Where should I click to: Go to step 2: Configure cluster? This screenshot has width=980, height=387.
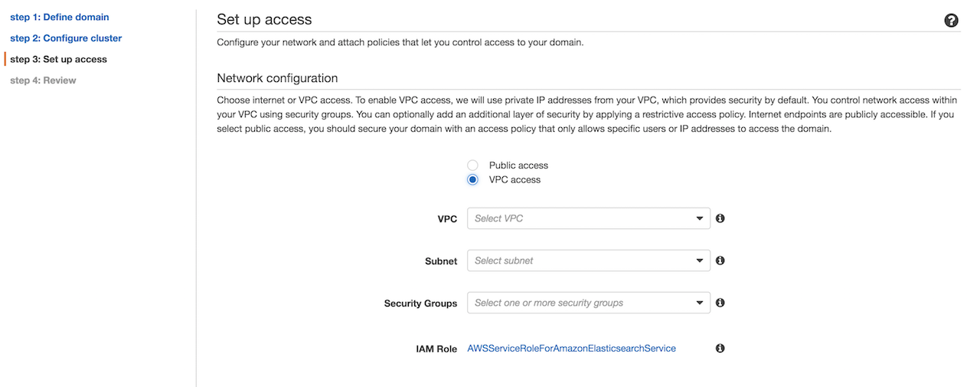pos(66,38)
